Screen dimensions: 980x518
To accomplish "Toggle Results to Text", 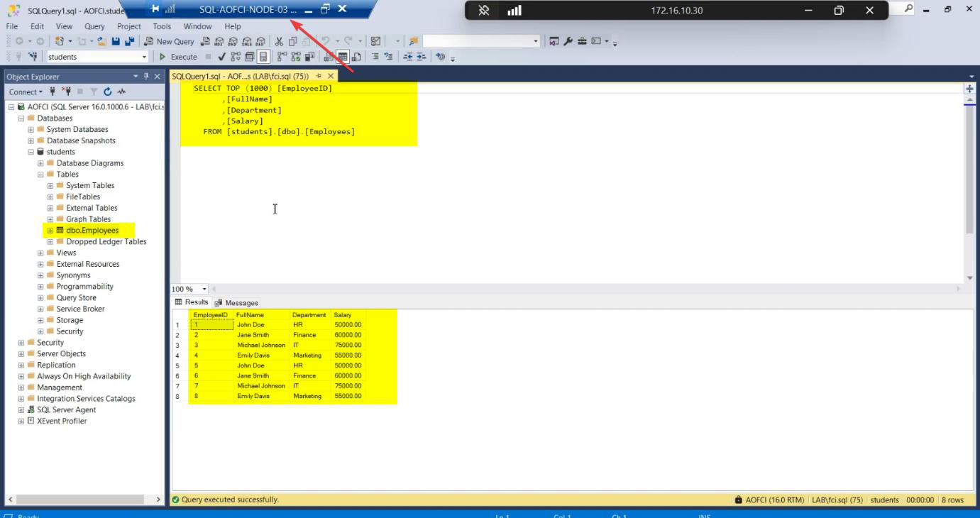I will point(329,57).
